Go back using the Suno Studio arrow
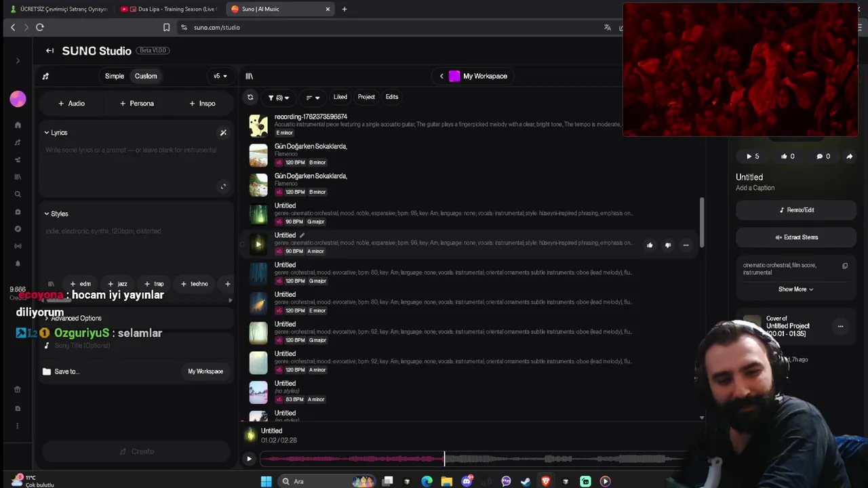 (50, 51)
